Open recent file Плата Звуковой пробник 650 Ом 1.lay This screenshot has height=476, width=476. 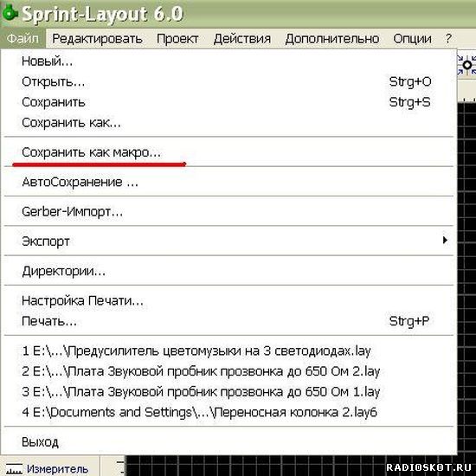(228, 392)
